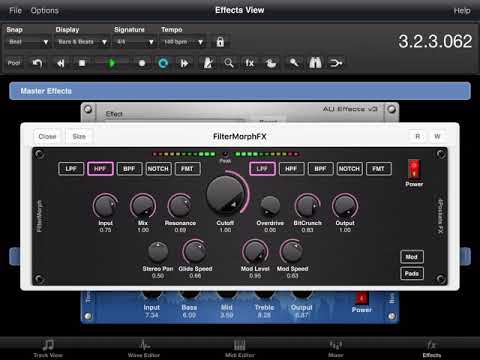Click the 3.2.3.062 position display
This screenshot has height=360, width=480.
(435, 41)
